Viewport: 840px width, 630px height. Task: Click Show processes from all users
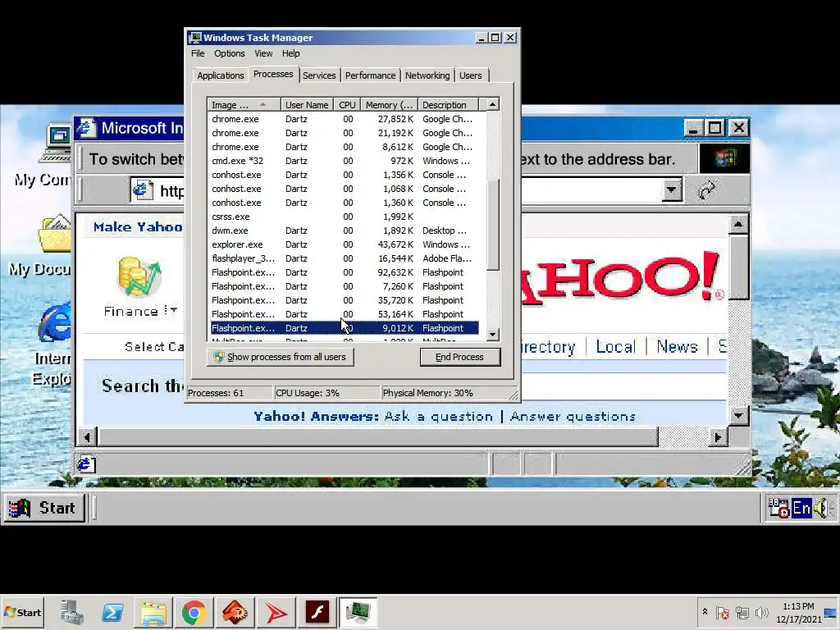point(281,357)
